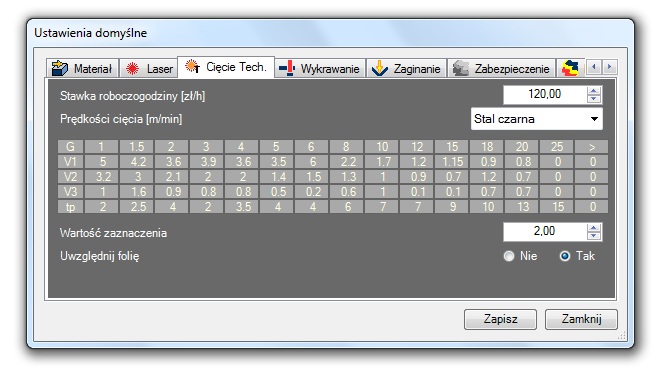Click the Materiał tab box icon
The height and width of the screenshot is (378, 663).
[x=60, y=68]
